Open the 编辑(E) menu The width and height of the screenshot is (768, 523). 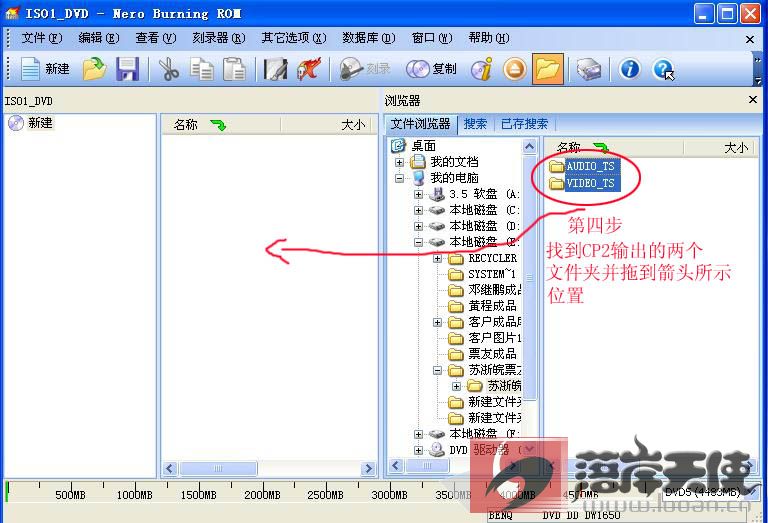98,38
